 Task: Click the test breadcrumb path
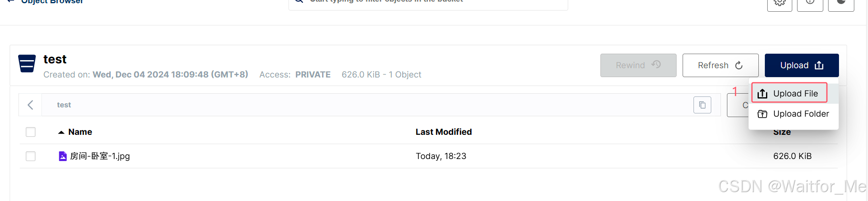64,105
